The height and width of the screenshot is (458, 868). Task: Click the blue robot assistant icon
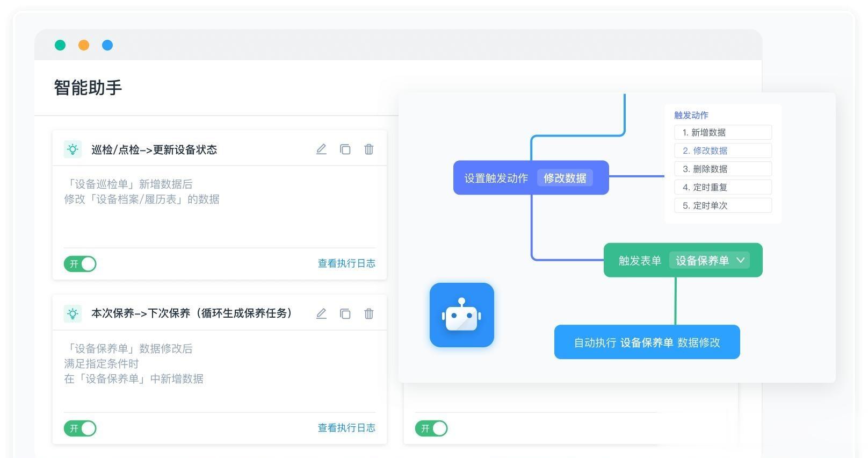pyautogui.click(x=462, y=315)
